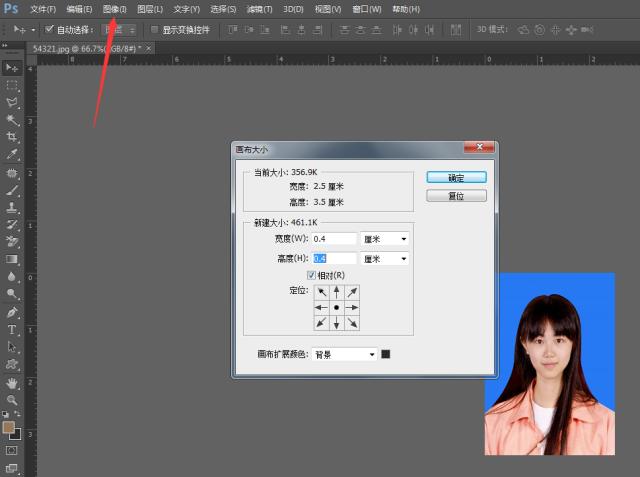Toggle the 相对(R) checkbox

312,275
